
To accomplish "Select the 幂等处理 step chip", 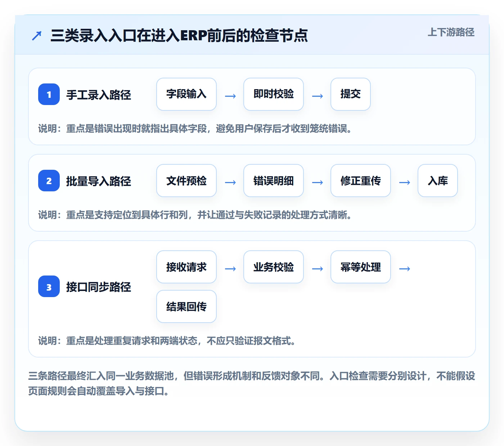I will click(361, 267).
